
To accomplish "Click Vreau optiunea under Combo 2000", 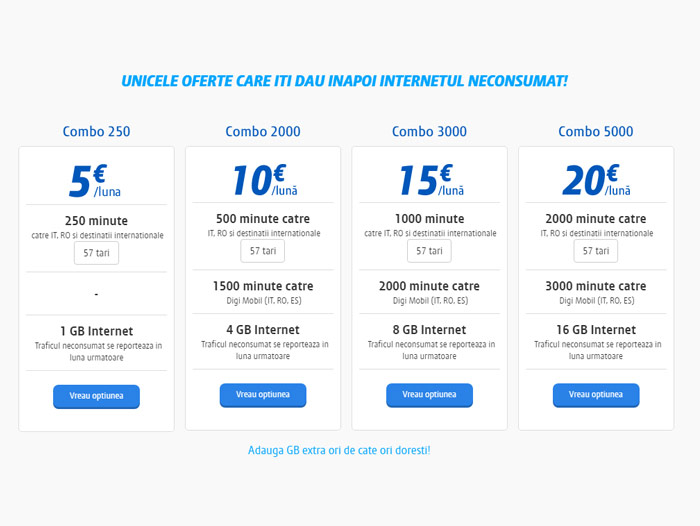I will pos(263,395).
